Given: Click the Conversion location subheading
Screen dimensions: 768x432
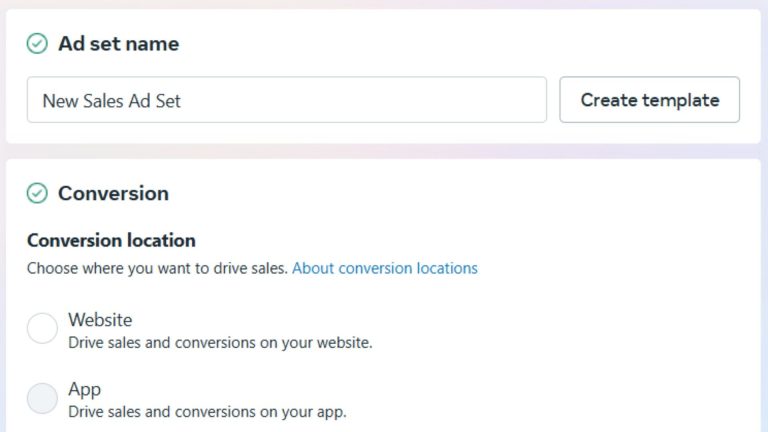Looking at the screenshot, I should point(111,240).
